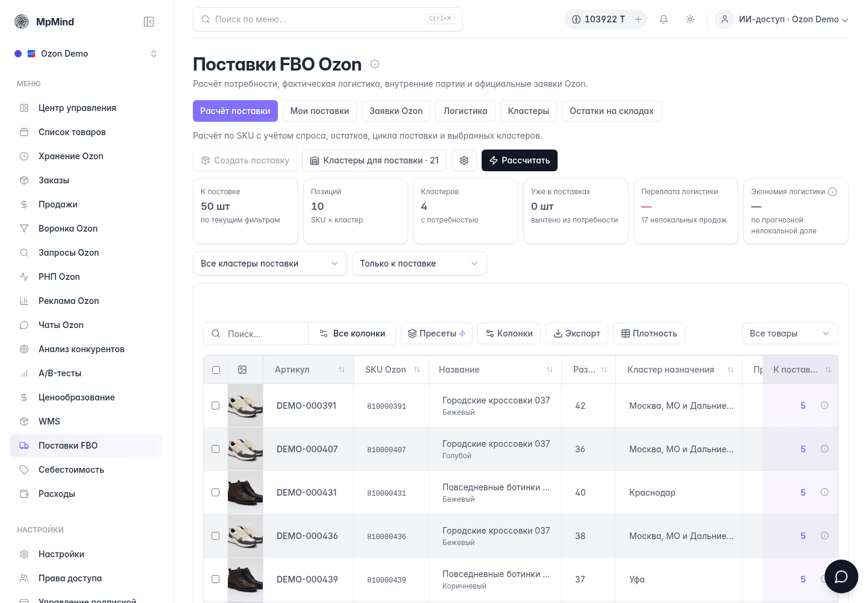
Task: Open Все товары dropdown
Action: 790,333
